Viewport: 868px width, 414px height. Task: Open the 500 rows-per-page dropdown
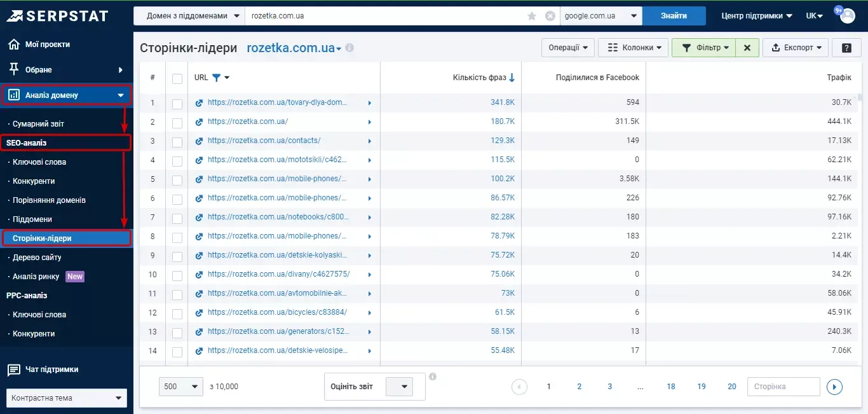[181, 386]
